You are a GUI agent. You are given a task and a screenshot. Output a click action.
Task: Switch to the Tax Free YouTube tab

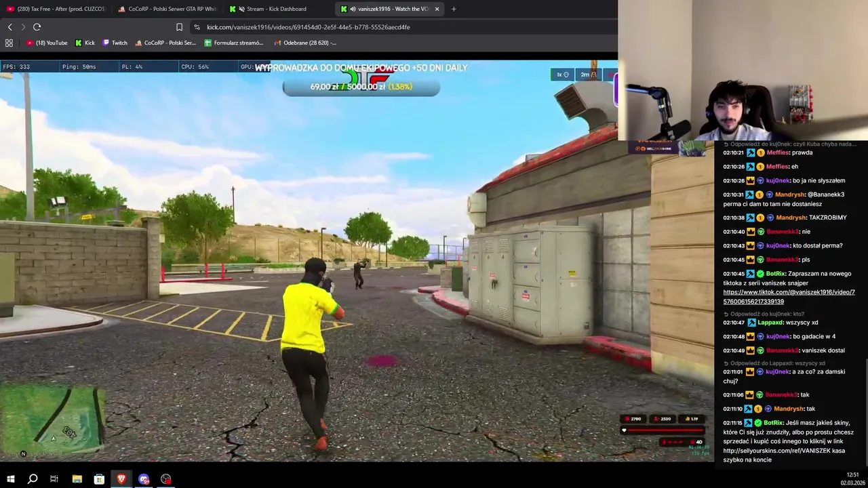click(55, 9)
